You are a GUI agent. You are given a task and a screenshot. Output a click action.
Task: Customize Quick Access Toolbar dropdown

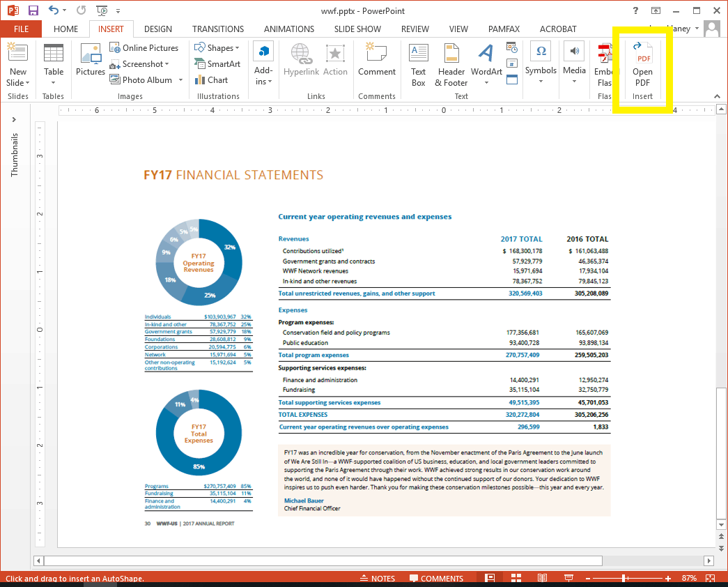[118, 10]
